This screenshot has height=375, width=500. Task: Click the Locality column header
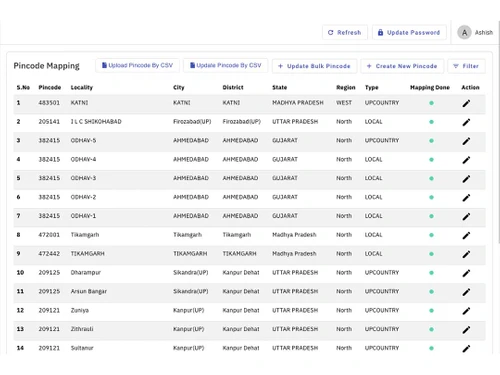tap(82, 87)
